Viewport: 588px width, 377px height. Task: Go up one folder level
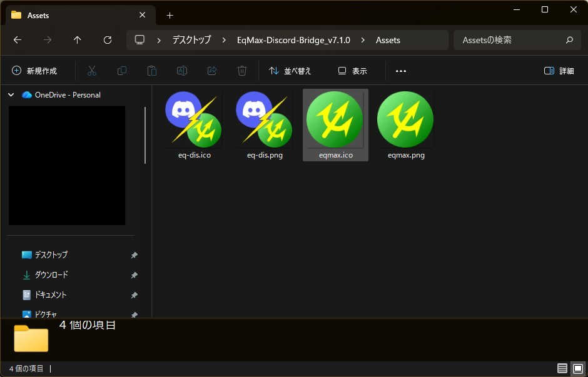(x=77, y=40)
